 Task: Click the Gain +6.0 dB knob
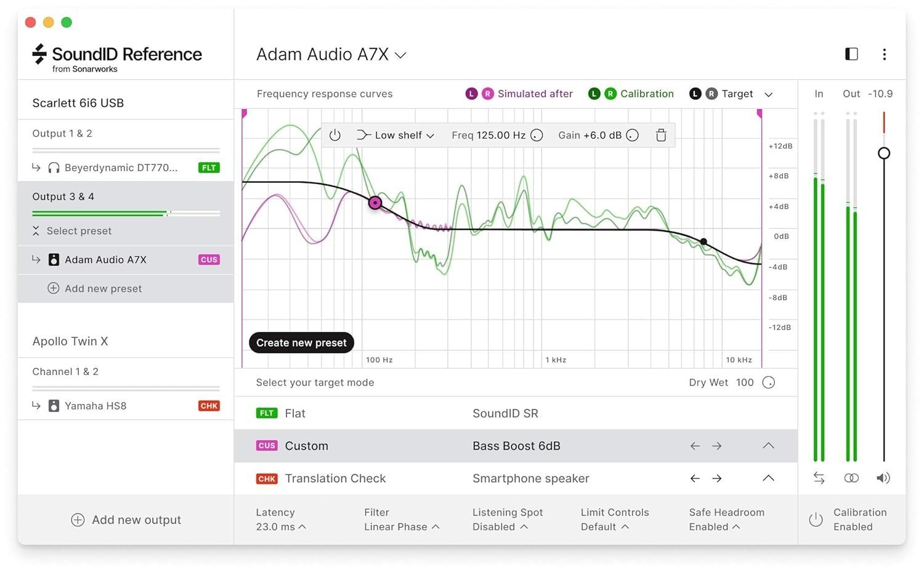coord(632,135)
